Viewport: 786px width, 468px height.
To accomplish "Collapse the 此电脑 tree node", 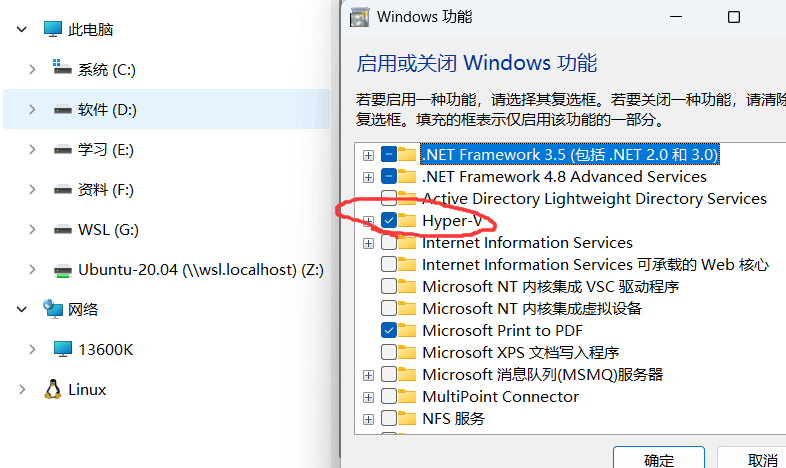I will click(x=22, y=30).
